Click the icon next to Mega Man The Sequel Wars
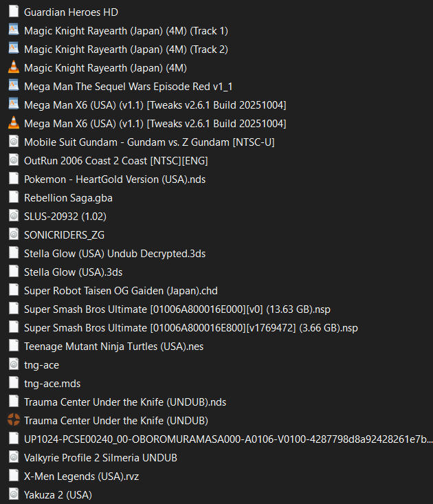 tap(14, 85)
